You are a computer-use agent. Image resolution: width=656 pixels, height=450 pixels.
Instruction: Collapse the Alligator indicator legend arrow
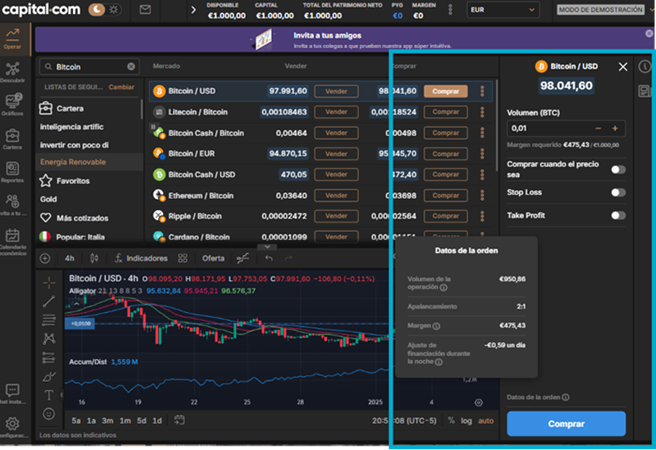76,304
